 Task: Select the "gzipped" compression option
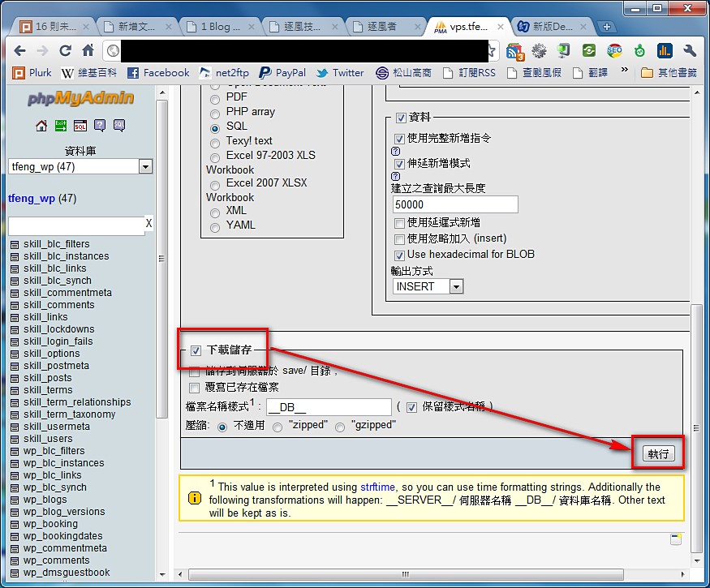340,427
